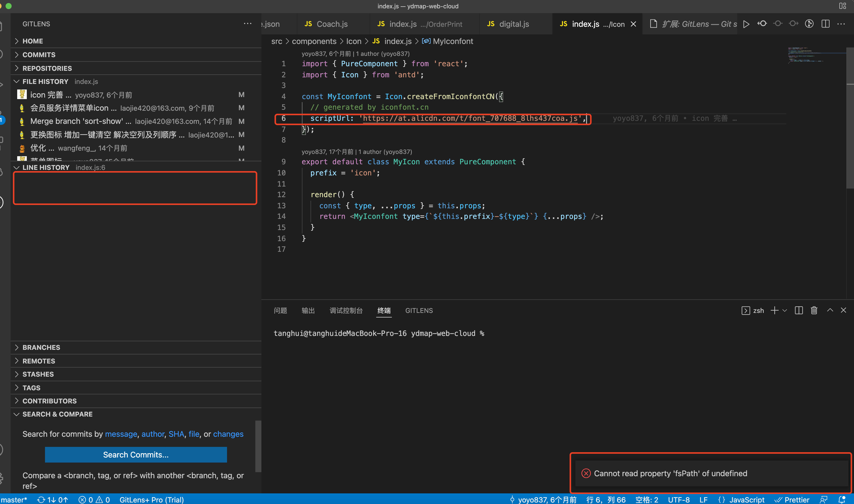Open the commit graph icon in editor toolbar
854x504 pixels.
click(810, 24)
